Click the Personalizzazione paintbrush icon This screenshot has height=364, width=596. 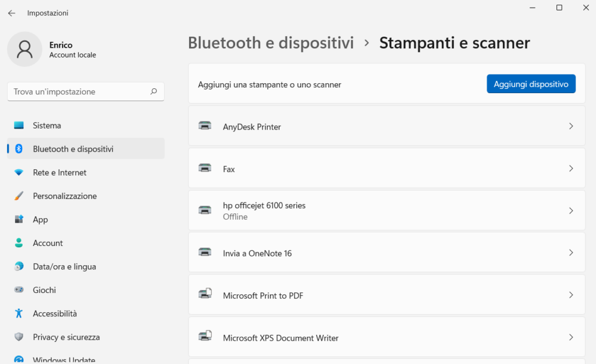pos(19,196)
